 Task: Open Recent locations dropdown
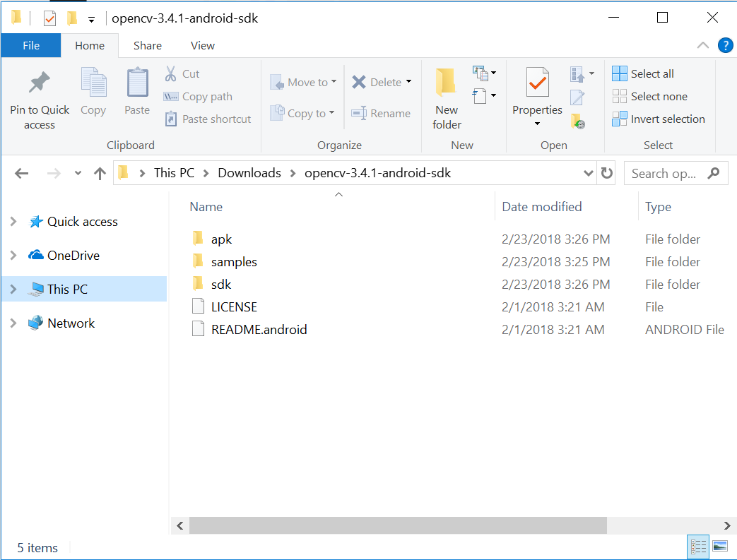tap(78, 173)
